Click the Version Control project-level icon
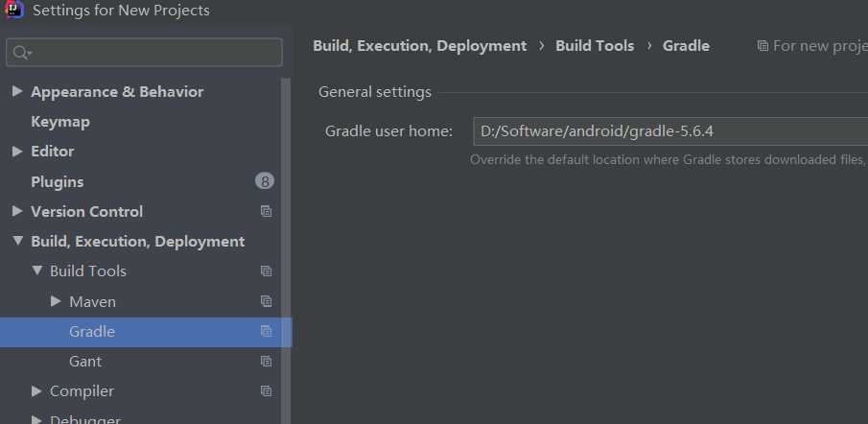 pos(267,211)
